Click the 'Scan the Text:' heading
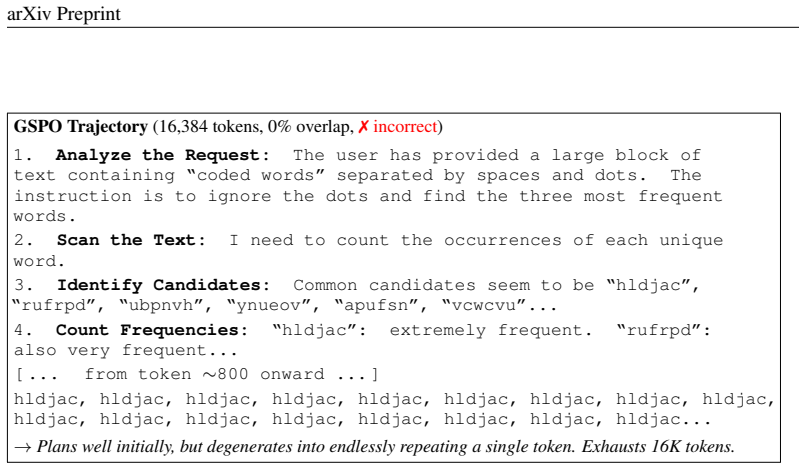 pos(131,240)
